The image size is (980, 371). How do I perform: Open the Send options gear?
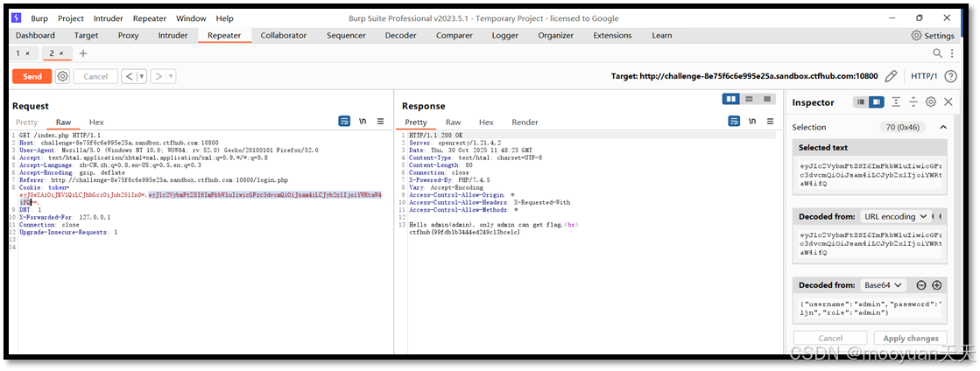(62, 76)
